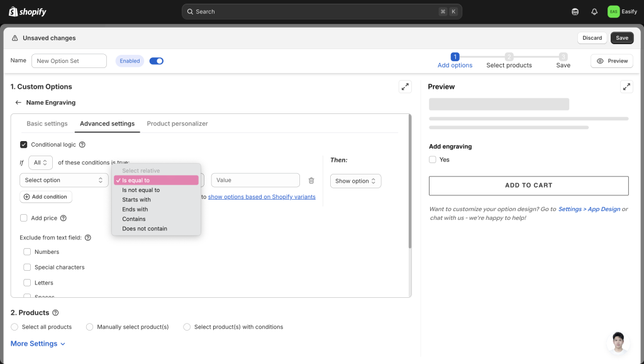
Task: Expand the Preview panel
Action: pyautogui.click(x=626, y=87)
